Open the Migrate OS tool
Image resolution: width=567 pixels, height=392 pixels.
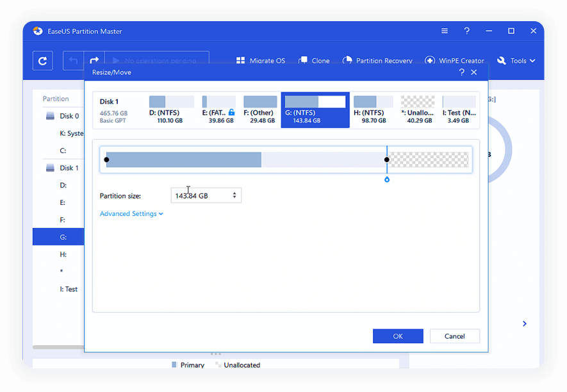pyautogui.click(x=260, y=61)
